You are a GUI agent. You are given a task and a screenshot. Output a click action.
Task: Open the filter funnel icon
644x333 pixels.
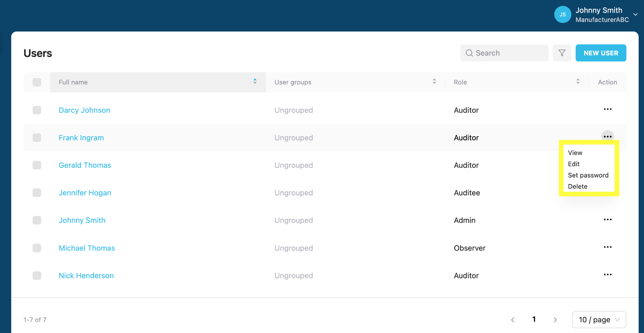[562, 53]
